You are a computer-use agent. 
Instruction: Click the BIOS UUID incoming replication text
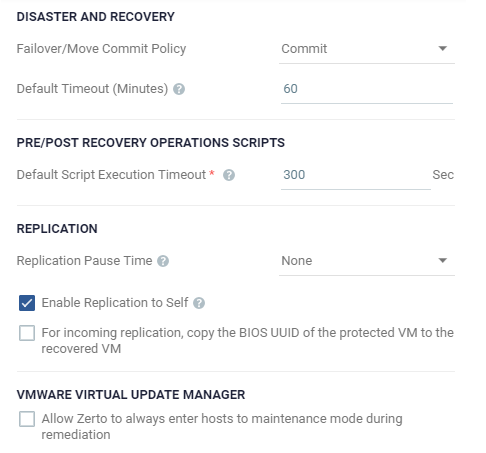pos(247,341)
